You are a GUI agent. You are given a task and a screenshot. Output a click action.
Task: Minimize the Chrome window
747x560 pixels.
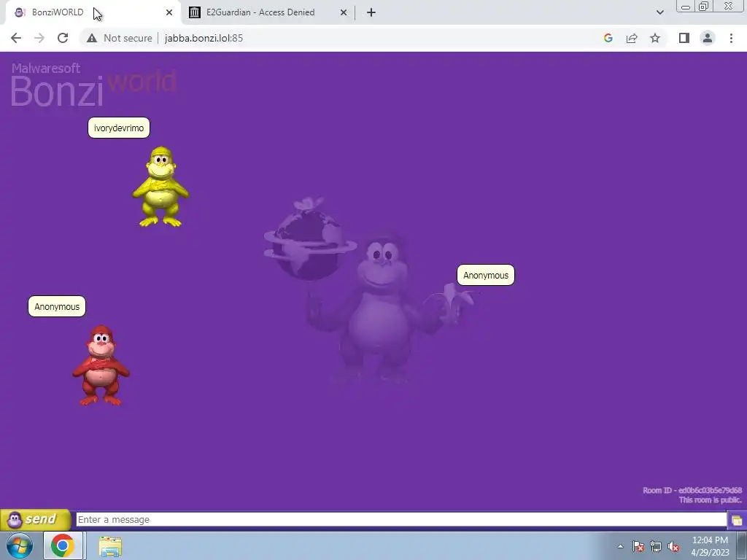[x=686, y=6]
